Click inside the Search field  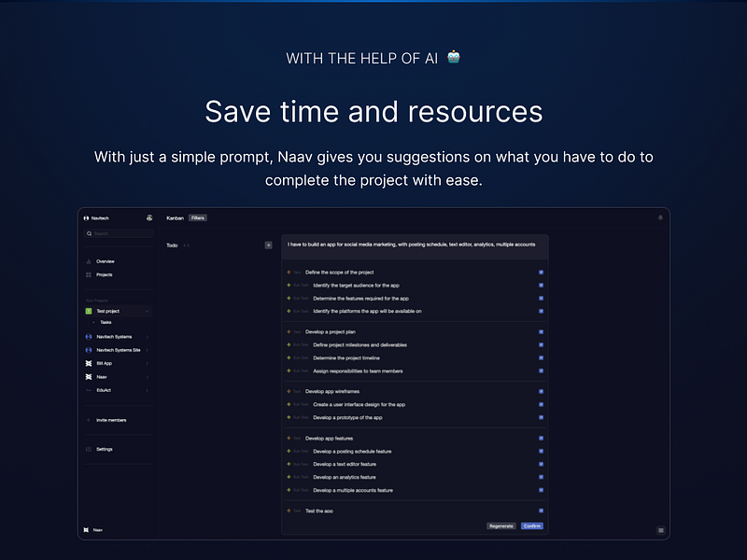[117, 233]
